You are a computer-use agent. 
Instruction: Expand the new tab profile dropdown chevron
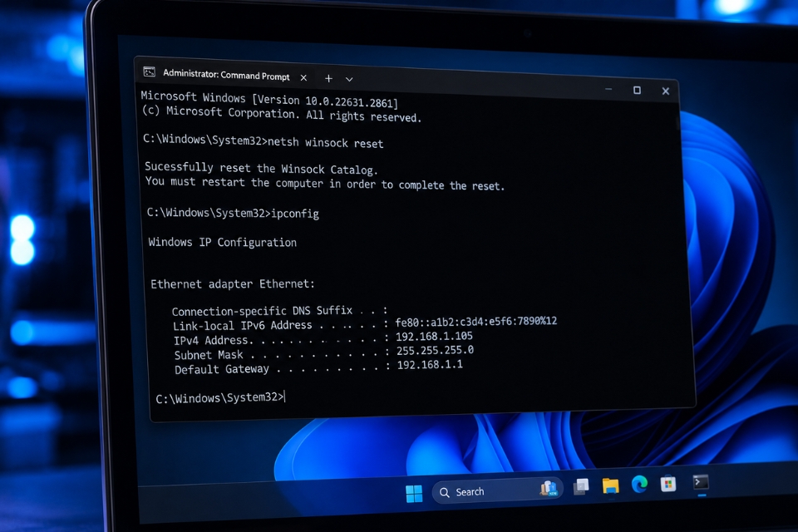pos(349,80)
